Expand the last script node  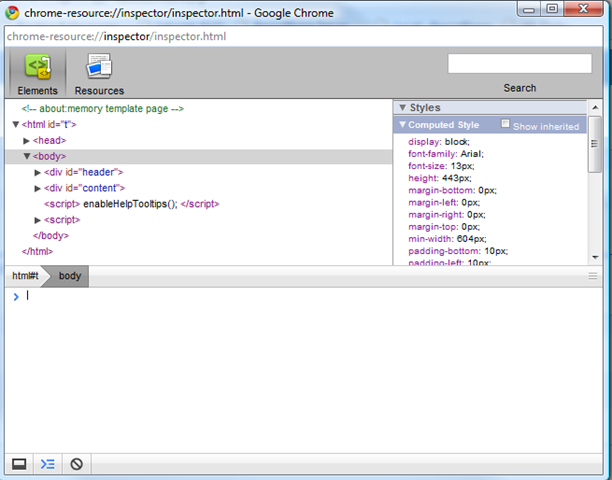click(x=37, y=220)
